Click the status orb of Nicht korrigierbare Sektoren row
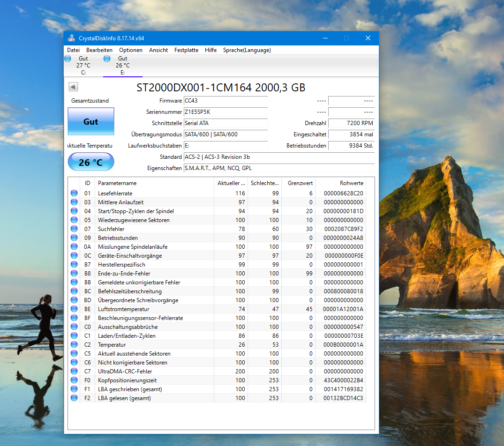 click(74, 362)
